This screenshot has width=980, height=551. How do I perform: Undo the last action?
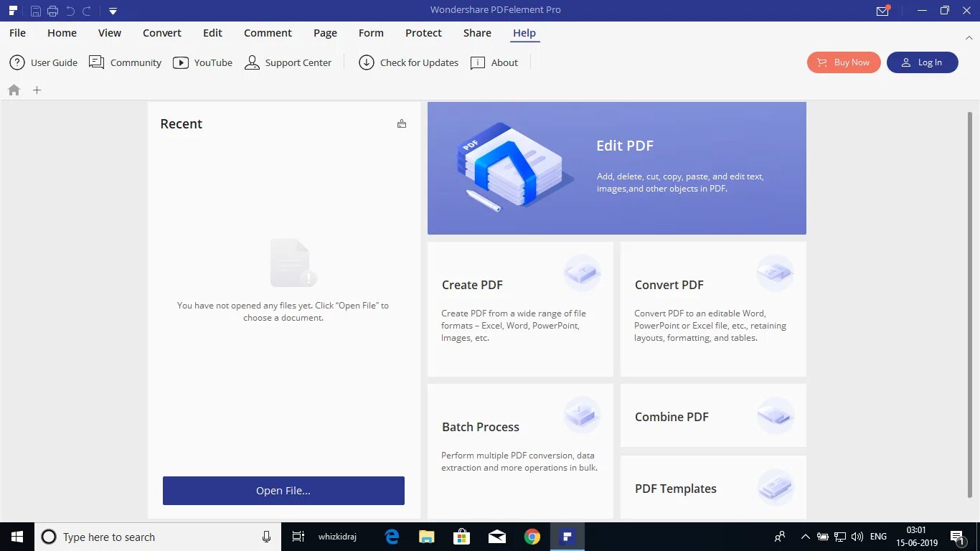69,10
